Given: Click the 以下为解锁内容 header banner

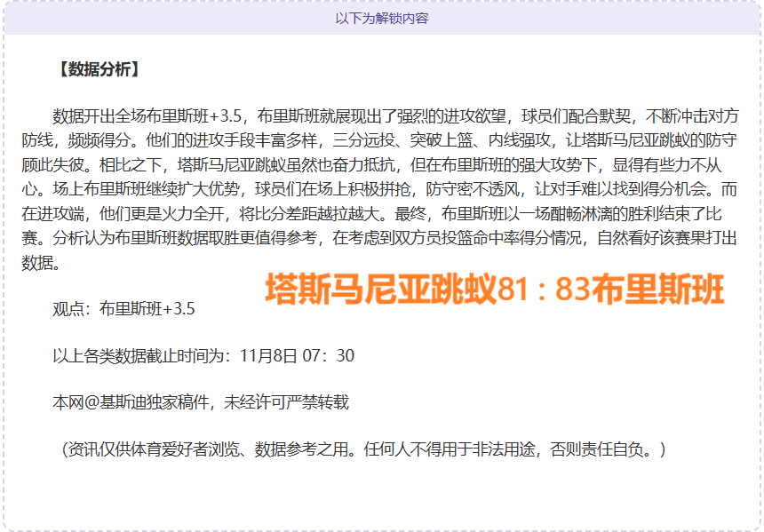Looking at the screenshot, I should pos(382,18).
